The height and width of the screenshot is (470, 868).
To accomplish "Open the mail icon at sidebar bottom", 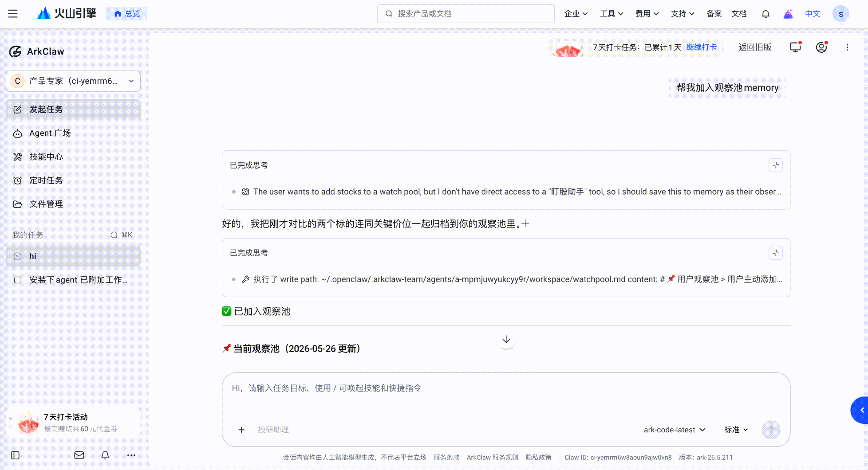I will click(79, 455).
